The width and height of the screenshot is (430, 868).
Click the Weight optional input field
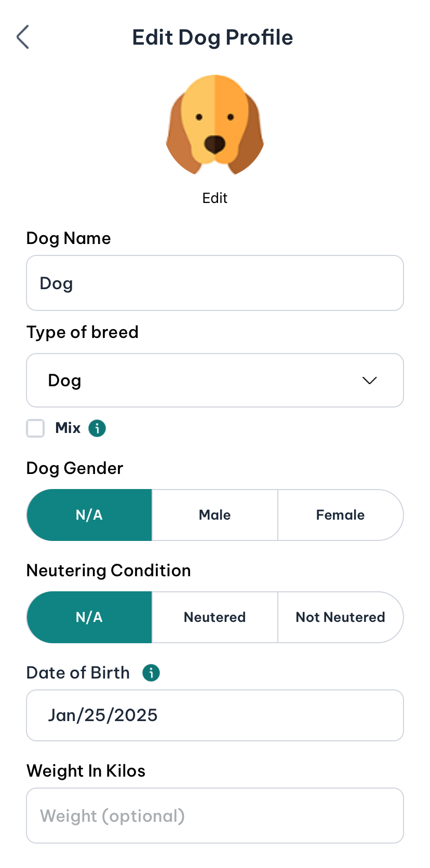214,815
